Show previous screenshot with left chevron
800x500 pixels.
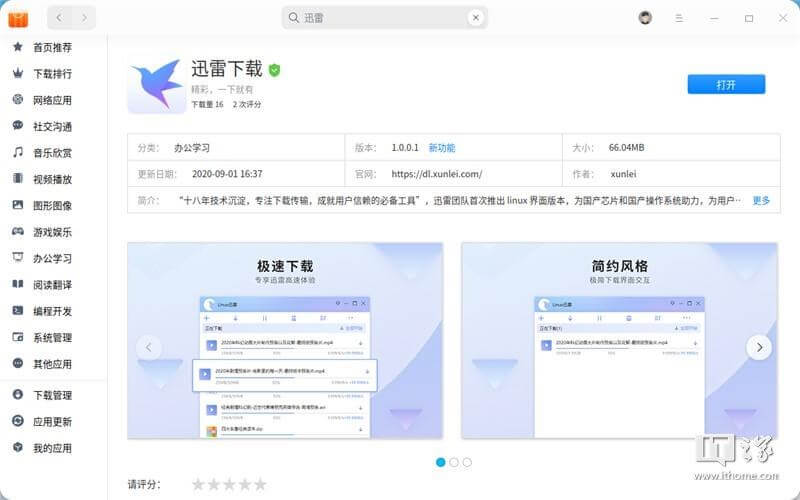click(149, 347)
